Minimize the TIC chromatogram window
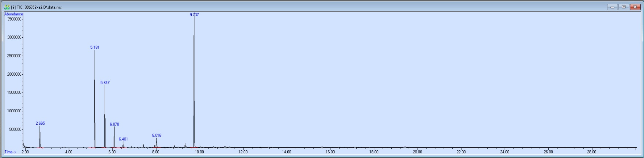This screenshot has width=644, height=158. [613, 7]
